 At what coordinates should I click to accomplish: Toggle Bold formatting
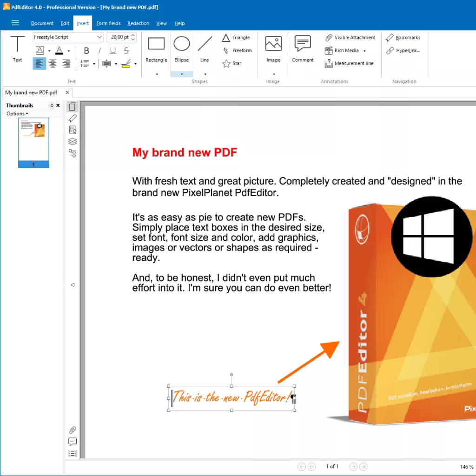(x=86, y=50)
